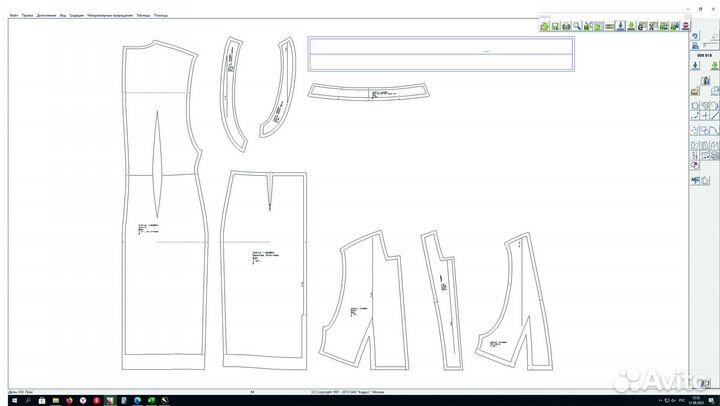
Task: Click the open folder icon in floating toolbar
Action: point(545,27)
